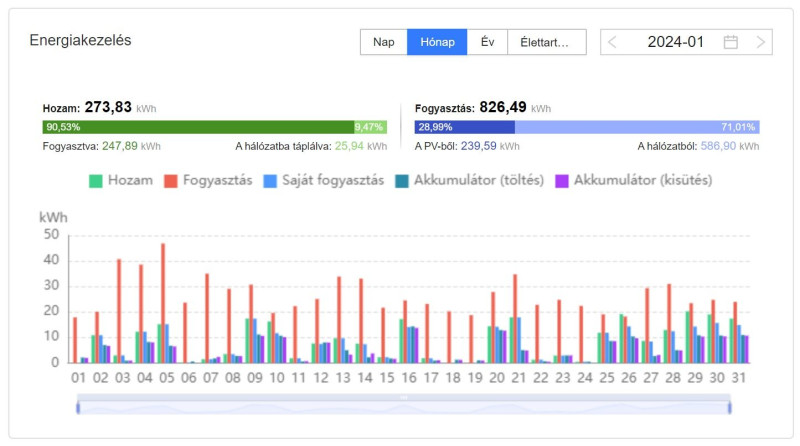
Task: Click the 2024-01 date field
Action: pos(676,42)
